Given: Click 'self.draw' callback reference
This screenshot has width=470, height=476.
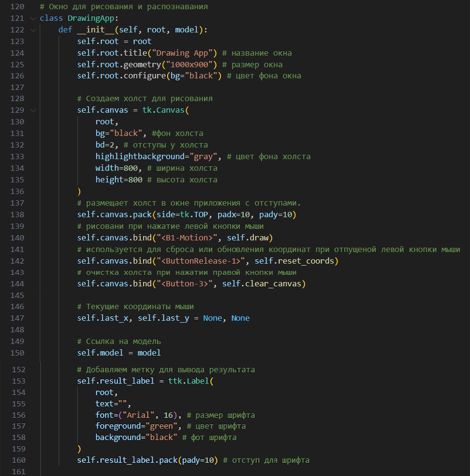Looking at the screenshot, I should click(x=248, y=238).
